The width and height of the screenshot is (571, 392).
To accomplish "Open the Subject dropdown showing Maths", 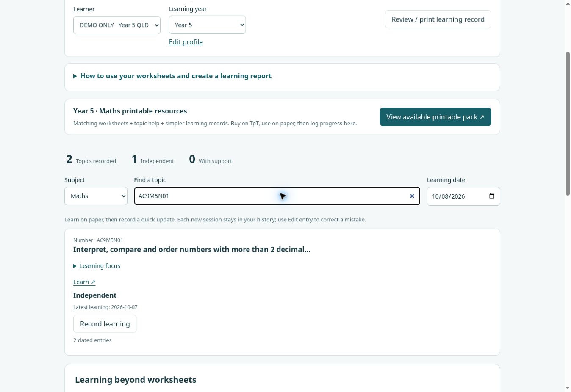I will (x=96, y=196).
